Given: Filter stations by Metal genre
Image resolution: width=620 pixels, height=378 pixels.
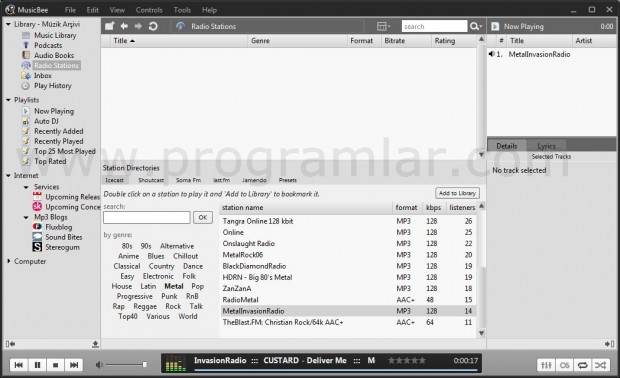Looking at the screenshot, I should pyautogui.click(x=174, y=286).
